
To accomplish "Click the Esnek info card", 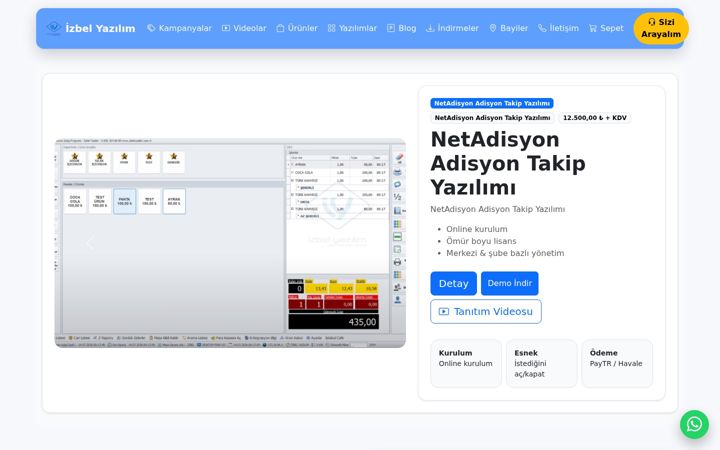I will pos(541,363).
